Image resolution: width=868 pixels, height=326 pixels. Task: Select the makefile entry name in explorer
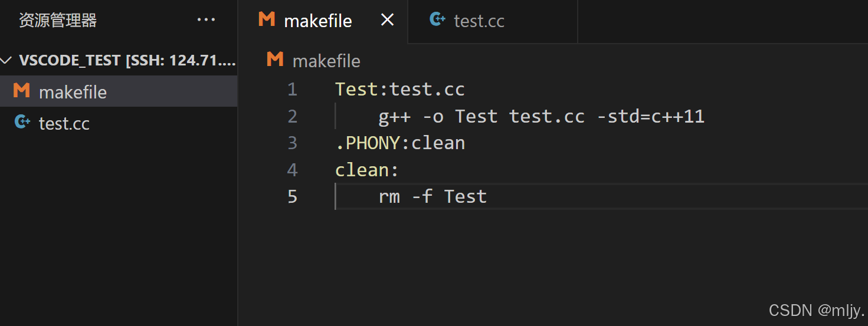[x=73, y=92]
